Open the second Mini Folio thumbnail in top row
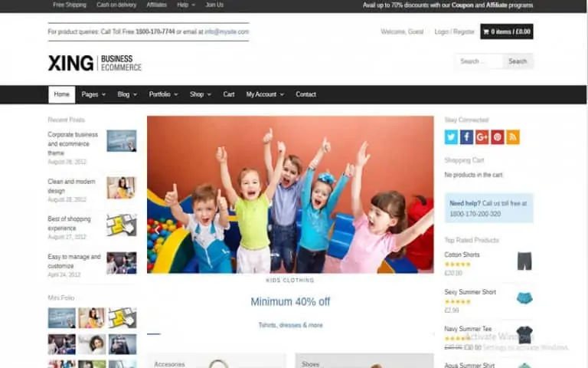This screenshot has width=588, height=368. [92, 317]
